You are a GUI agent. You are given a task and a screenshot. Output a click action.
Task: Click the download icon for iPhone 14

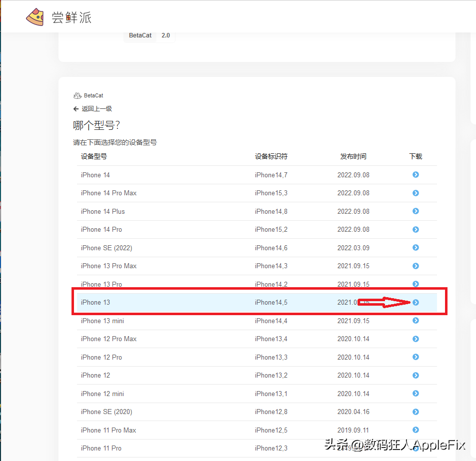tap(415, 175)
